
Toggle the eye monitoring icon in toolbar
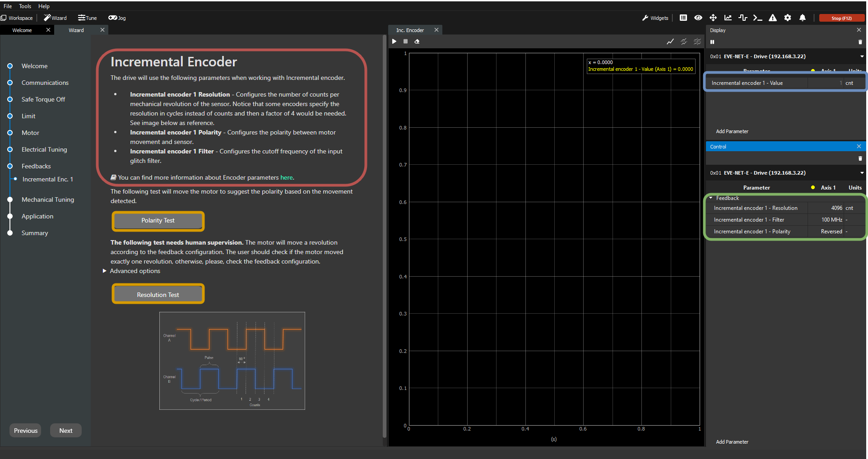(x=698, y=18)
